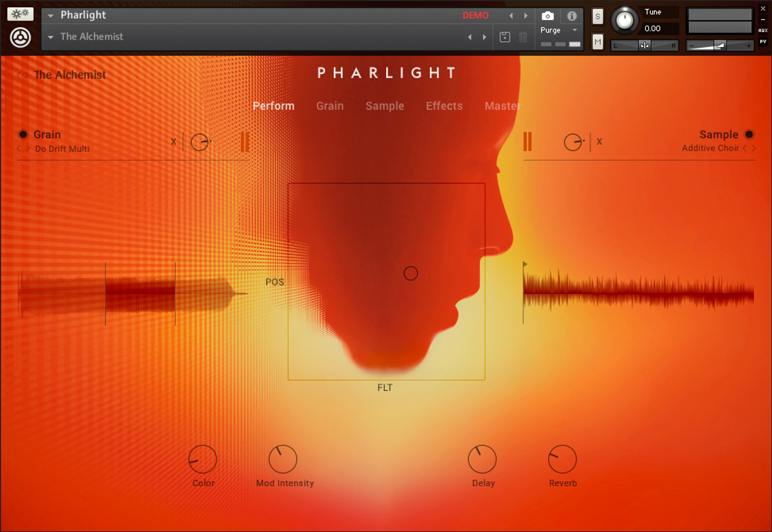Viewport: 772px width, 532px height.
Task: Click the Sample layer volume knob
Action: click(x=573, y=142)
